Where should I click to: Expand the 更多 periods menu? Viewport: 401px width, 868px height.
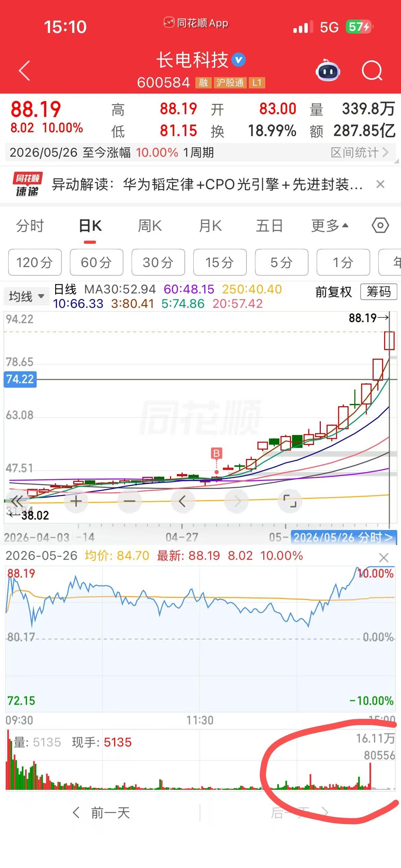coord(329,226)
